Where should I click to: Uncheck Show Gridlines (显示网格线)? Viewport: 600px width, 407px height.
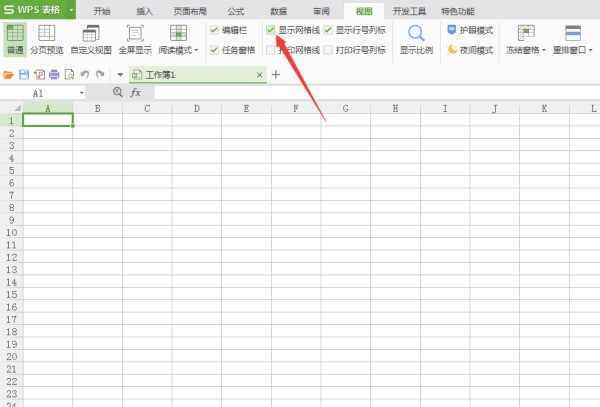pos(271,30)
